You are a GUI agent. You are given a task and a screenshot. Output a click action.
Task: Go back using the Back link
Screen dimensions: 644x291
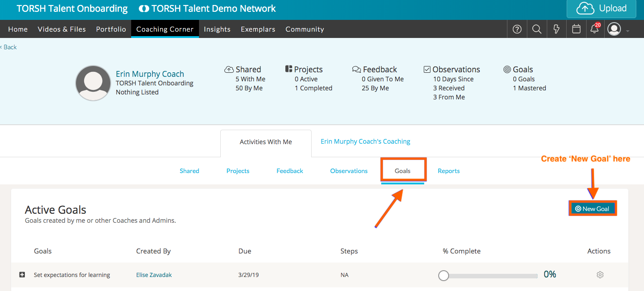click(x=9, y=47)
